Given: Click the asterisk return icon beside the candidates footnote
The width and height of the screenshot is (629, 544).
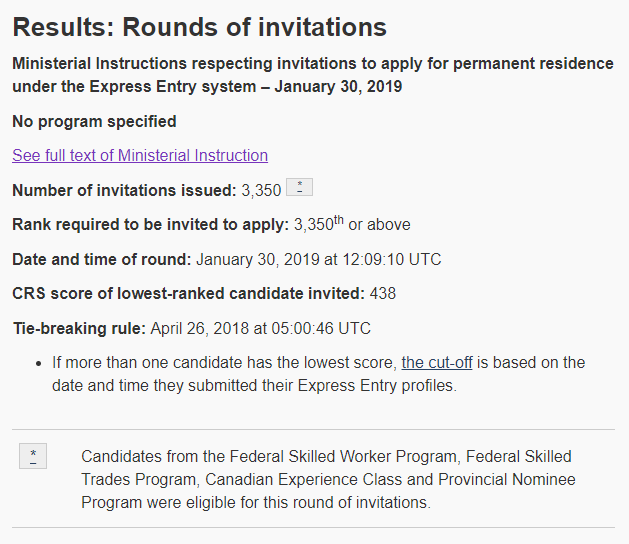Looking at the screenshot, I should (x=32, y=457).
